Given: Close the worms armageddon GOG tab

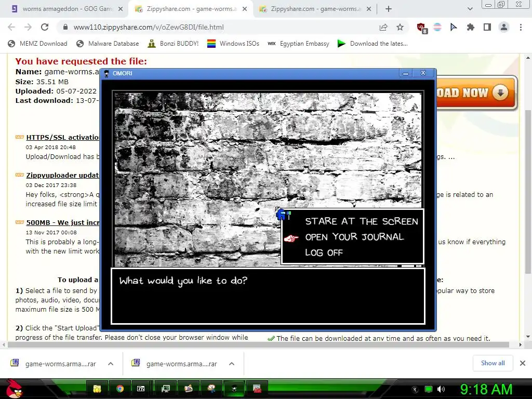Looking at the screenshot, I should point(121,9).
